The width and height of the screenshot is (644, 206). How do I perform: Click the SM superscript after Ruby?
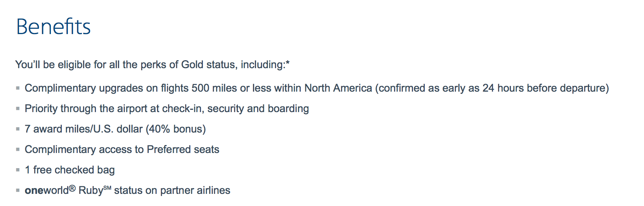(107, 188)
